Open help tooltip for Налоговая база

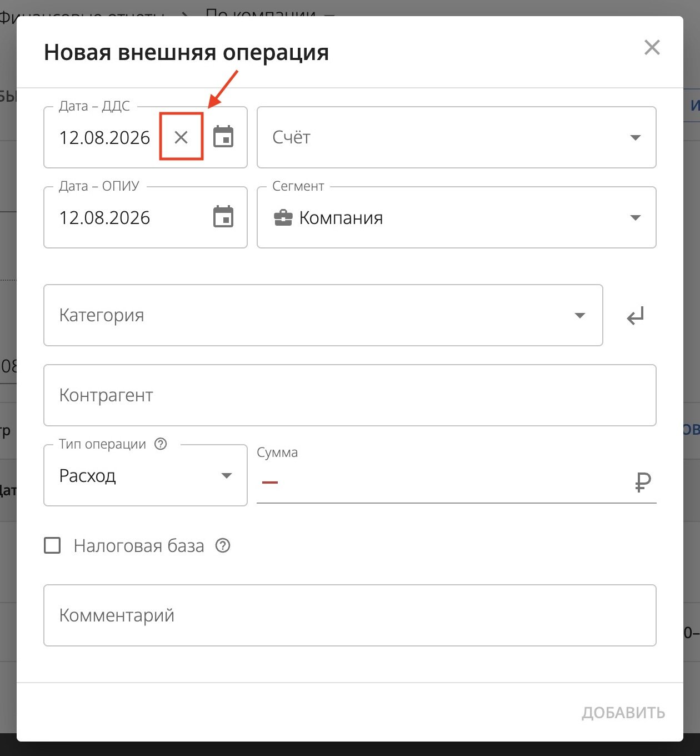tap(223, 546)
